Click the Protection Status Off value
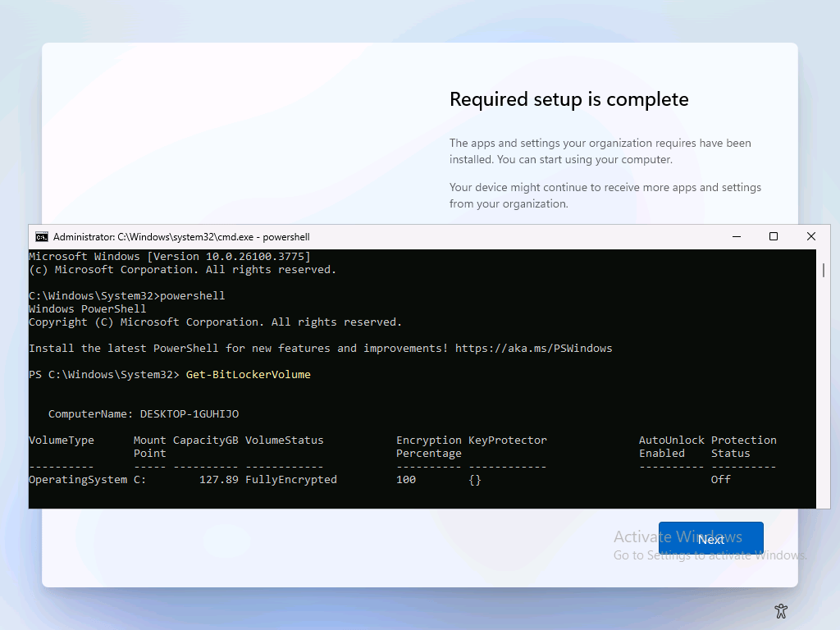840x630 pixels. click(x=720, y=480)
